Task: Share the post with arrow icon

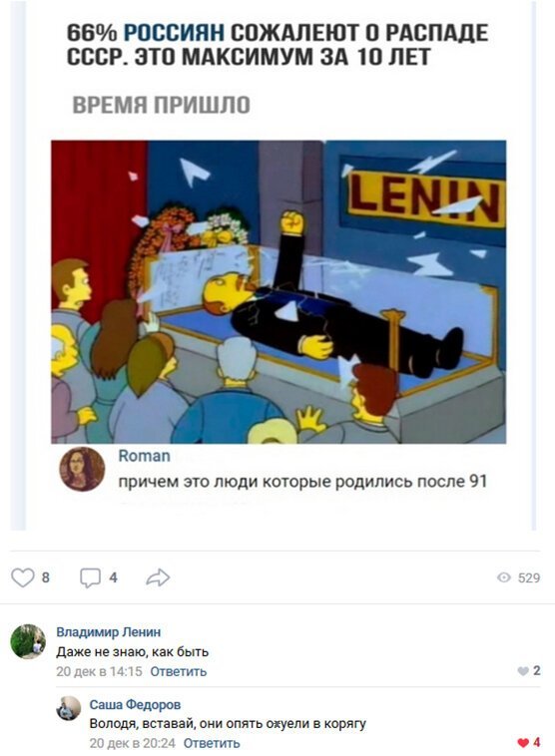Action: pyautogui.click(x=158, y=577)
